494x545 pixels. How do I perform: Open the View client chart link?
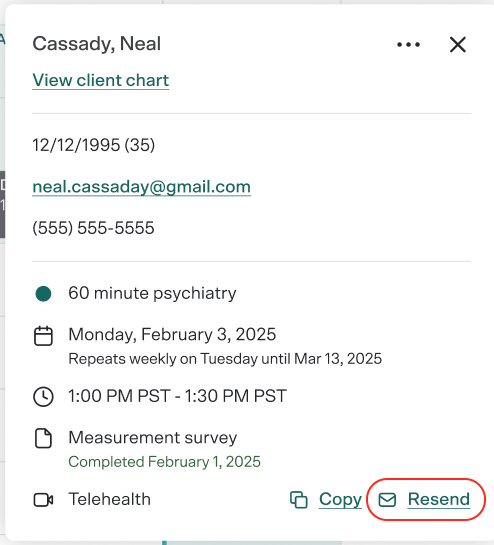click(100, 80)
